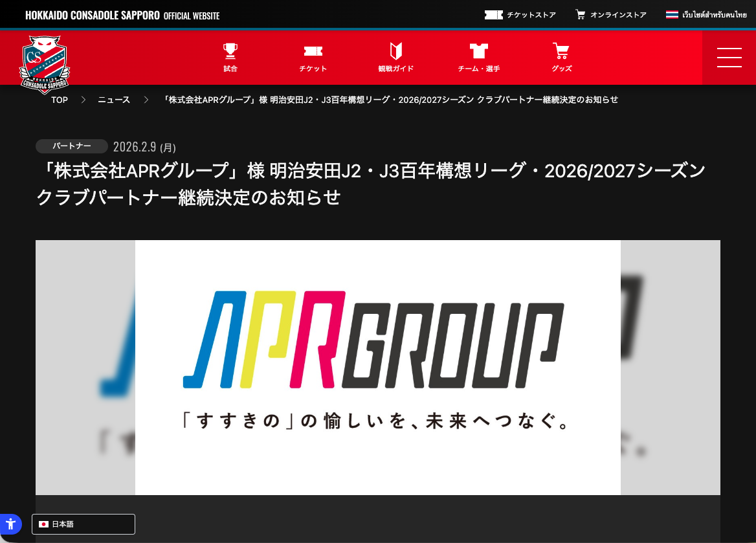Expand the breadcrumb chevron after TOP
756x543 pixels.
(x=83, y=100)
